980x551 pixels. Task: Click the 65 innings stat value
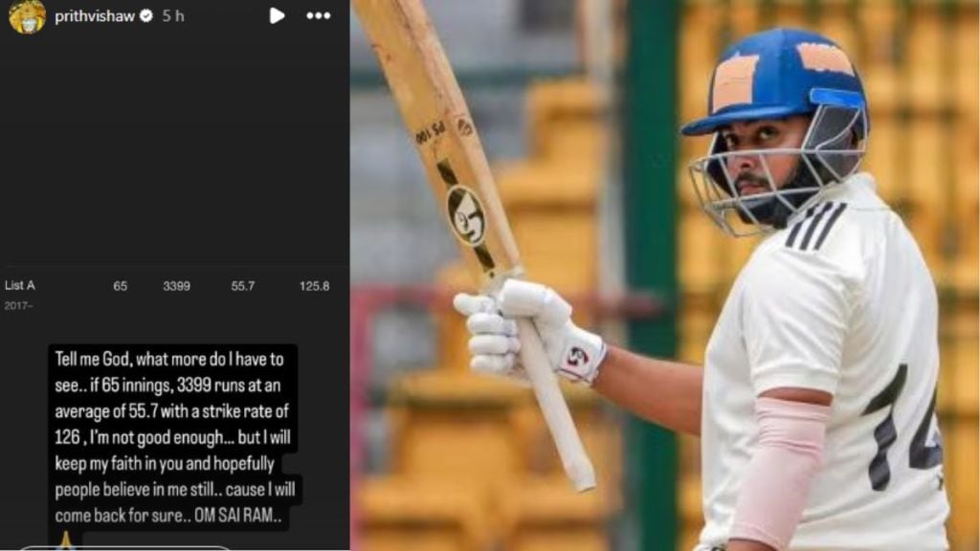coord(120,286)
